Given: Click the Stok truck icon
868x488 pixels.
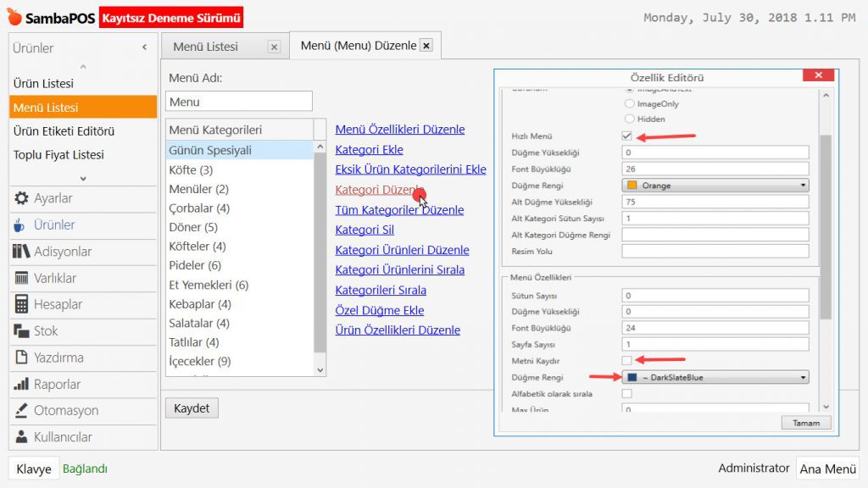Looking at the screenshot, I should pos(21,331).
